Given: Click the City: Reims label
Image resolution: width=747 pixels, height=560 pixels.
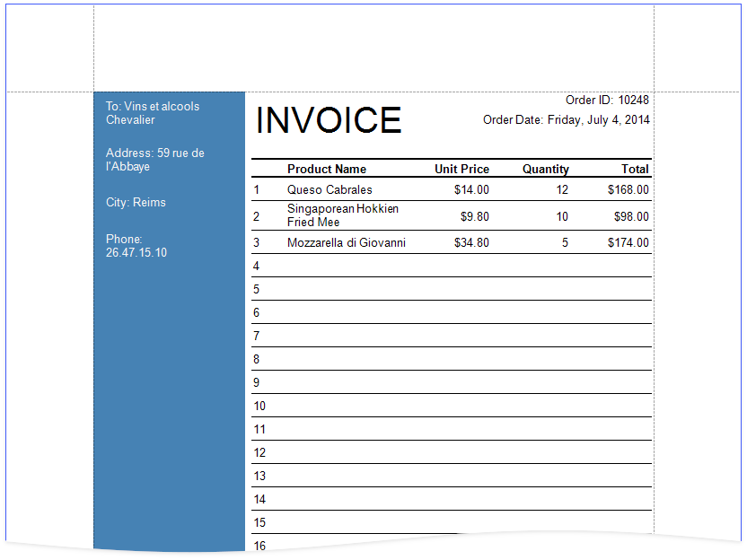Looking at the screenshot, I should point(136,202).
